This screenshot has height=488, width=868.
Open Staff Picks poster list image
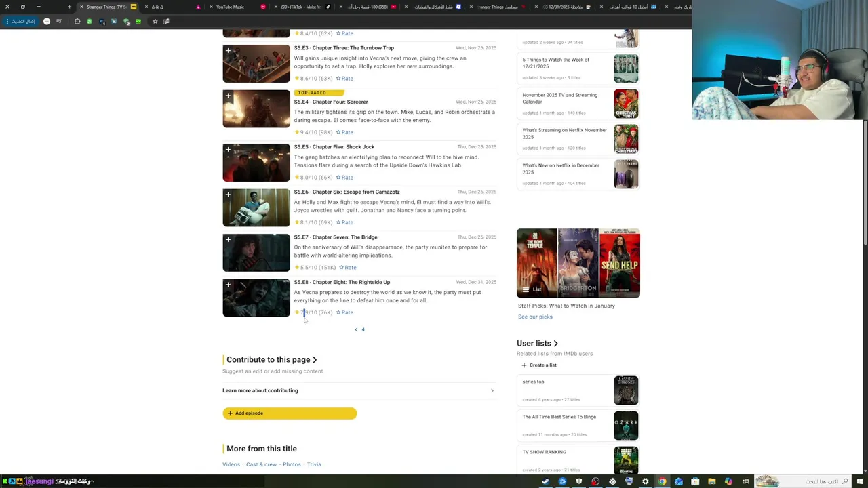578,263
